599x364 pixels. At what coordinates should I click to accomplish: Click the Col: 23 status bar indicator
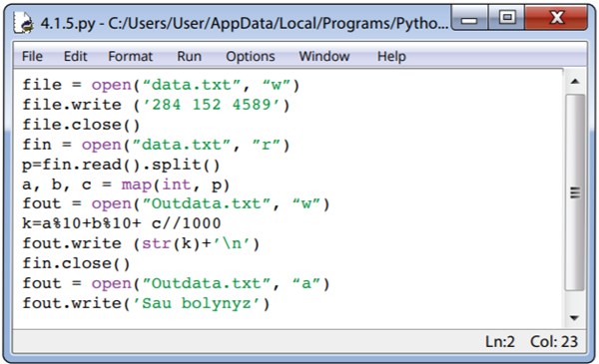point(553,341)
